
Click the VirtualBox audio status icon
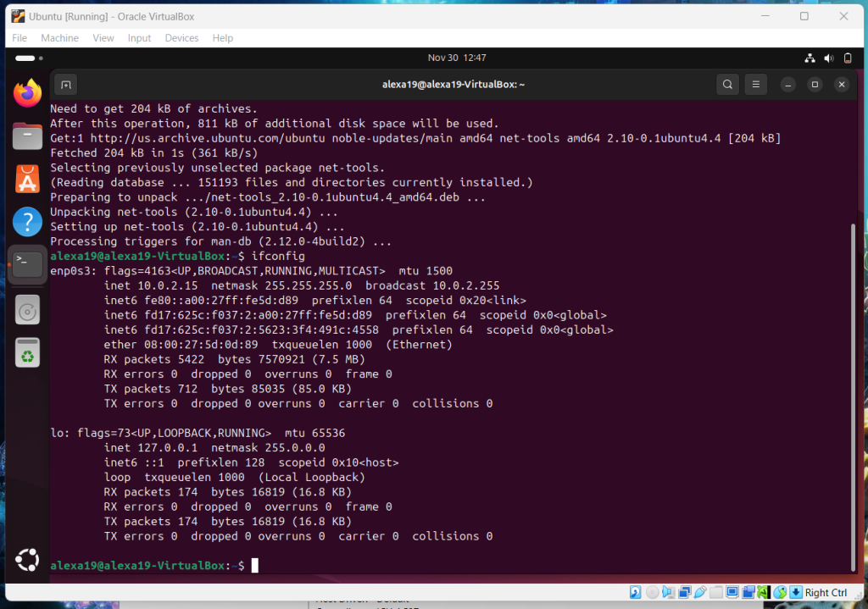(x=669, y=592)
